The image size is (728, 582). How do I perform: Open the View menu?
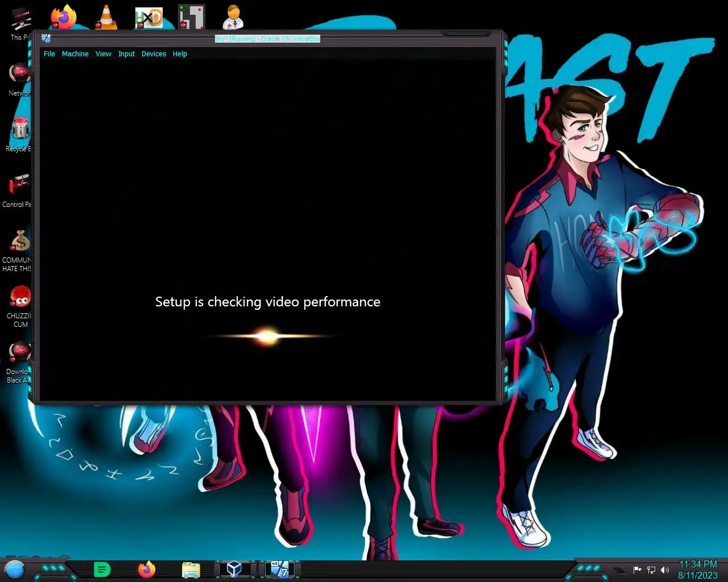pyautogui.click(x=104, y=54)
